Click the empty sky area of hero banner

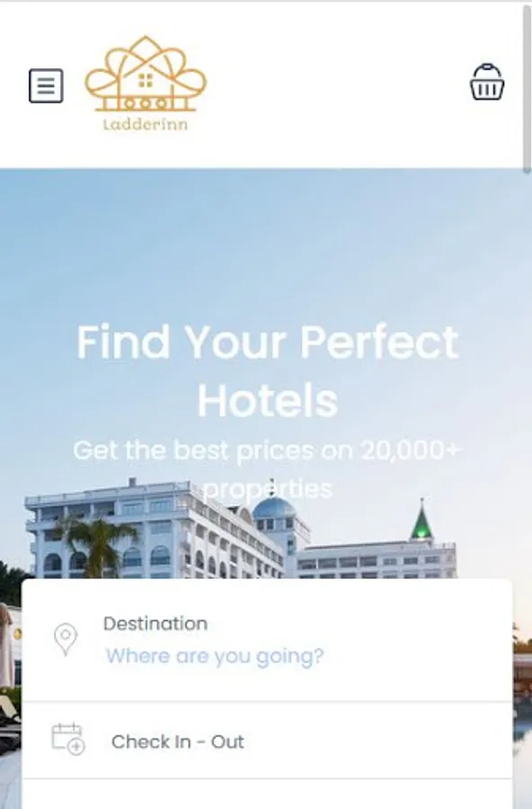tap(266, 243)
